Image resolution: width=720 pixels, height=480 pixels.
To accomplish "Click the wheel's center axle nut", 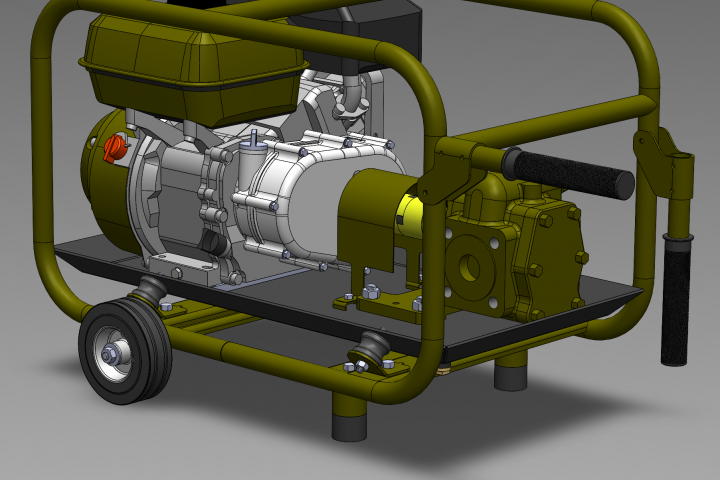I will pos(109,355).
